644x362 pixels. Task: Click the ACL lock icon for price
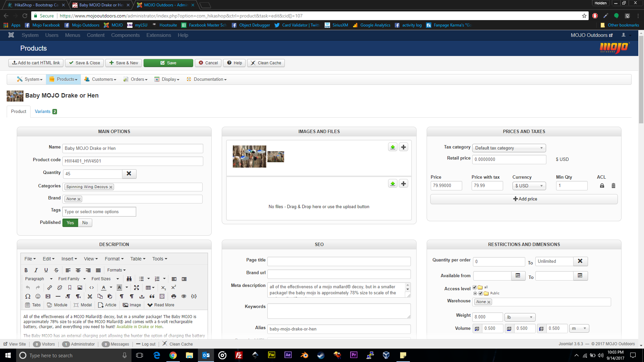[x=602, y=186]
